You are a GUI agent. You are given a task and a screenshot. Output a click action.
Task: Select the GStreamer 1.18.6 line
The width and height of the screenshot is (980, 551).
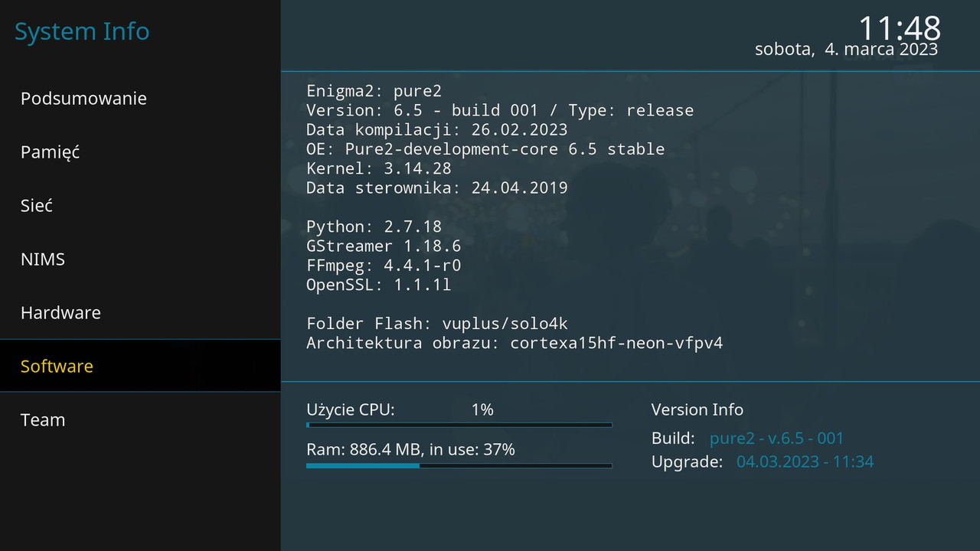(384, 246)
